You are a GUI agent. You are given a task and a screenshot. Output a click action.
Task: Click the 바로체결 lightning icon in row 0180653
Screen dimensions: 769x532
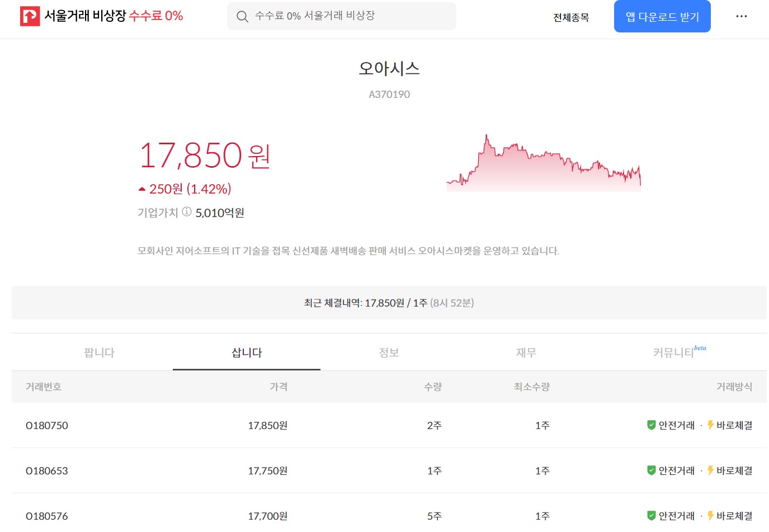(710, 470)
